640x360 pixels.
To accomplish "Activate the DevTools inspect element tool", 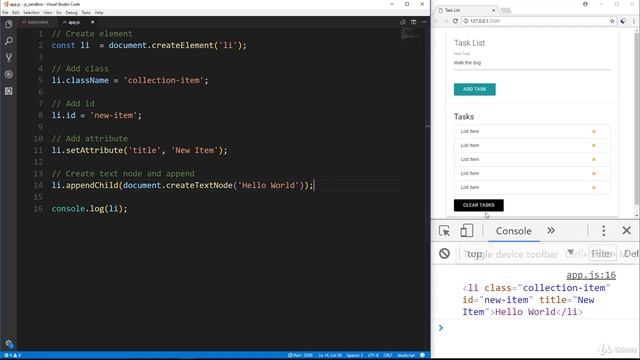I will tap(444, 231).
